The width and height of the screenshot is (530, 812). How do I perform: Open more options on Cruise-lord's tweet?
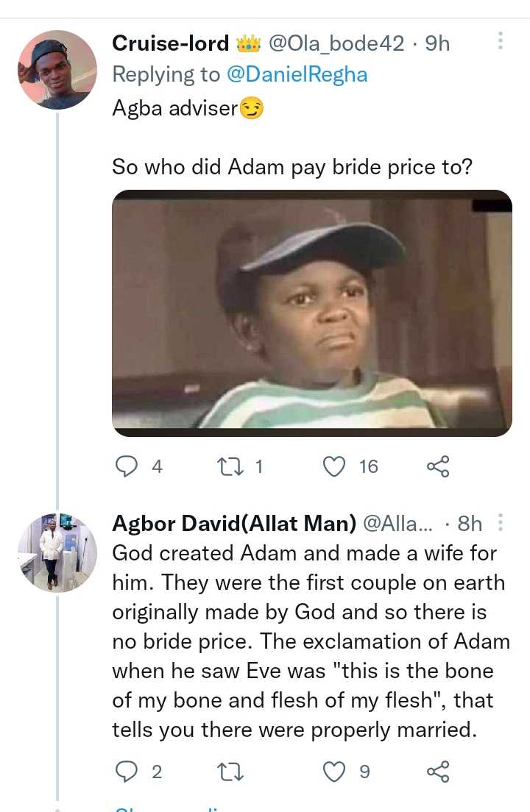point(501,41)
